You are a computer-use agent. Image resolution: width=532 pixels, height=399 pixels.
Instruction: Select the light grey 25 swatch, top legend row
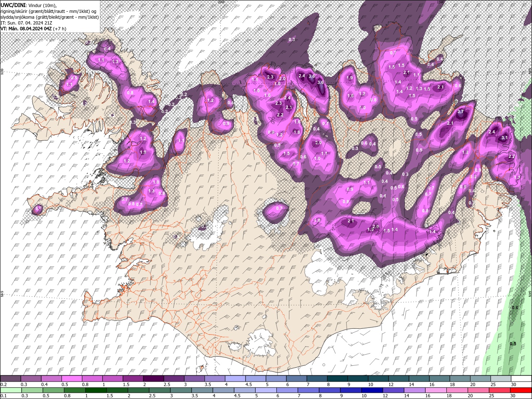click(x=500, y=379)
